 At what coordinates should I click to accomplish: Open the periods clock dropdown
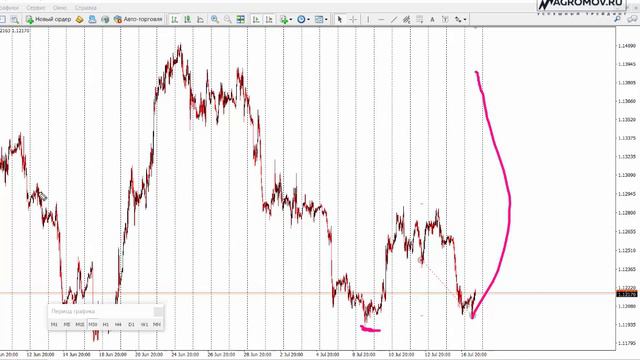pos(303,19)
